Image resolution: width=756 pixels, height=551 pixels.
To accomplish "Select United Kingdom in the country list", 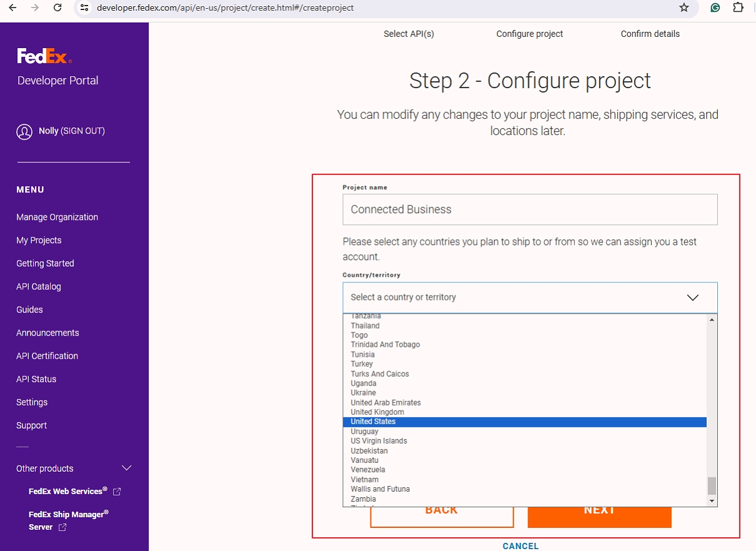I will click(525, 412).
